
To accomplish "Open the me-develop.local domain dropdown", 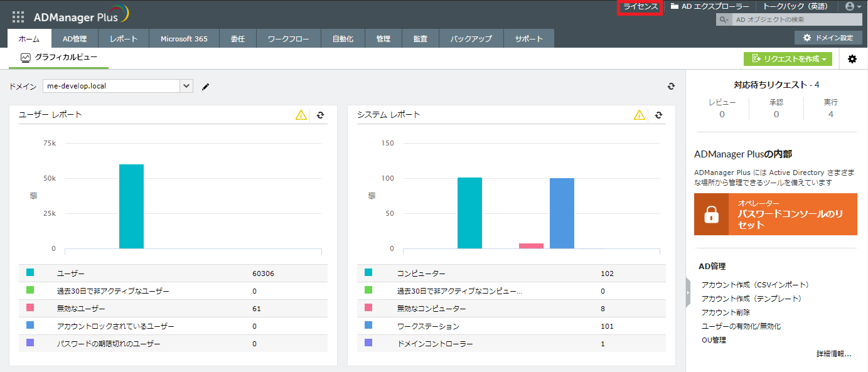I will 185,86.
